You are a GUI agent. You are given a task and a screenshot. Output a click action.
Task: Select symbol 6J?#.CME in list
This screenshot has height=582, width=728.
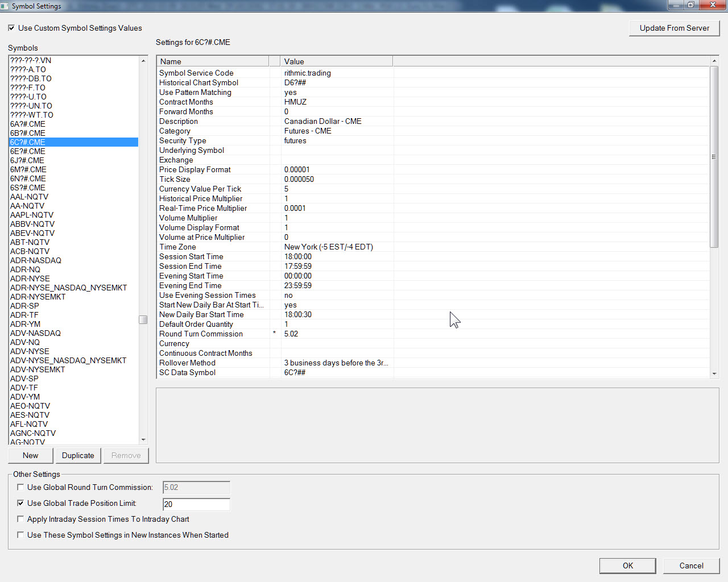click(73, 160)
